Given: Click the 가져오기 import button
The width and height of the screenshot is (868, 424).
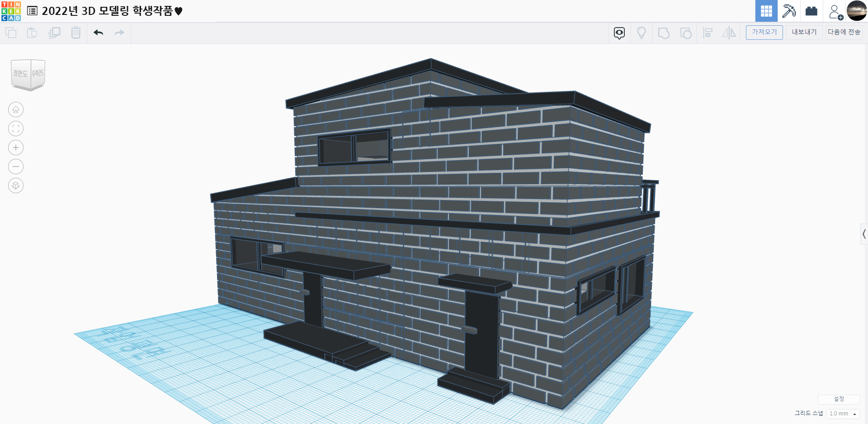Looking at the screenshot, I should coord(764,32).
